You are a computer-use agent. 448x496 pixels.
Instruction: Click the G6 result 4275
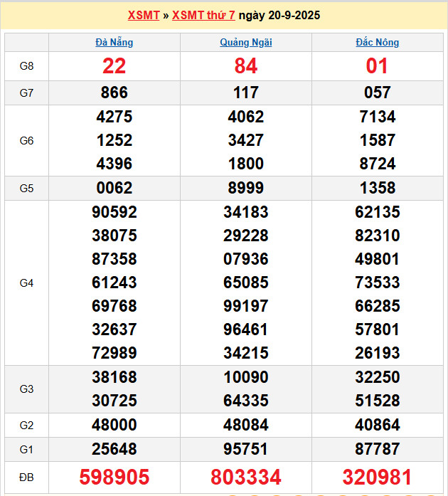pos(114,117)
